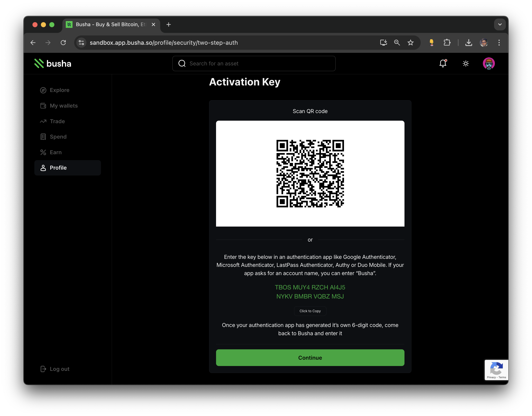Bookmark the page with the star icon
The width and height of the screenshot is (532, 416).
point(411,42)
